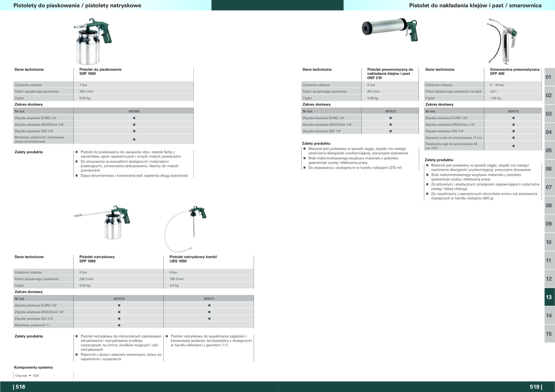Click the '7 bar' pressure value for SSP 1000

(x=83, y=85)
